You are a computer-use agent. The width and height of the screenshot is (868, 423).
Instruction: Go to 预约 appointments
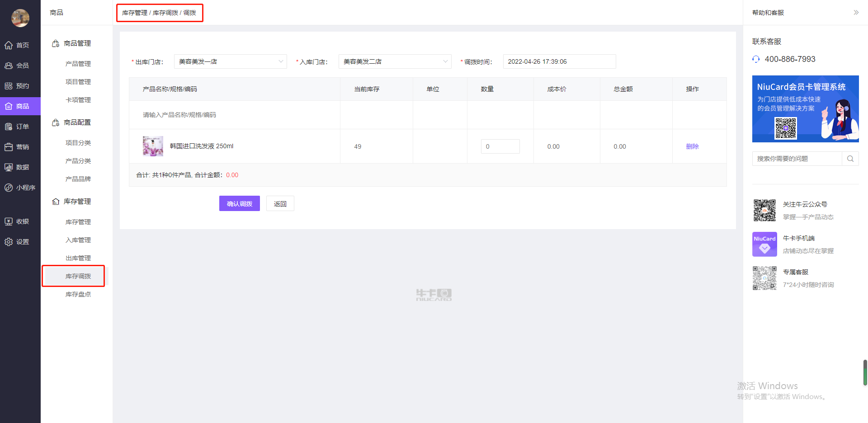click(17, 86)
